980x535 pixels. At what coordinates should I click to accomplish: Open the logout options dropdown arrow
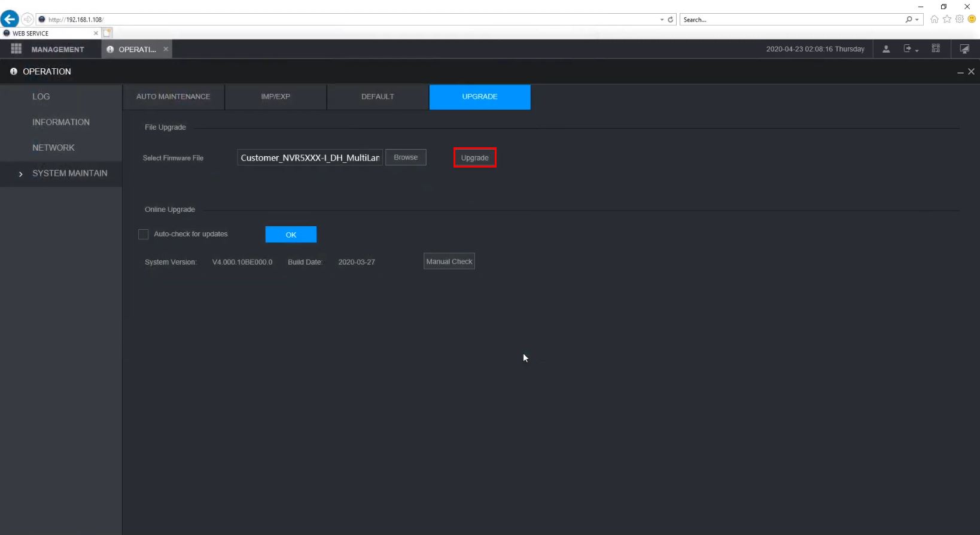coord(917,51)
